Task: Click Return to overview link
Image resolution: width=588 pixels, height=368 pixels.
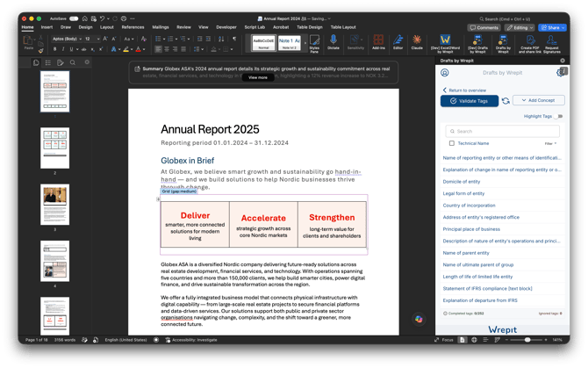Action: [x=464, y=90]
